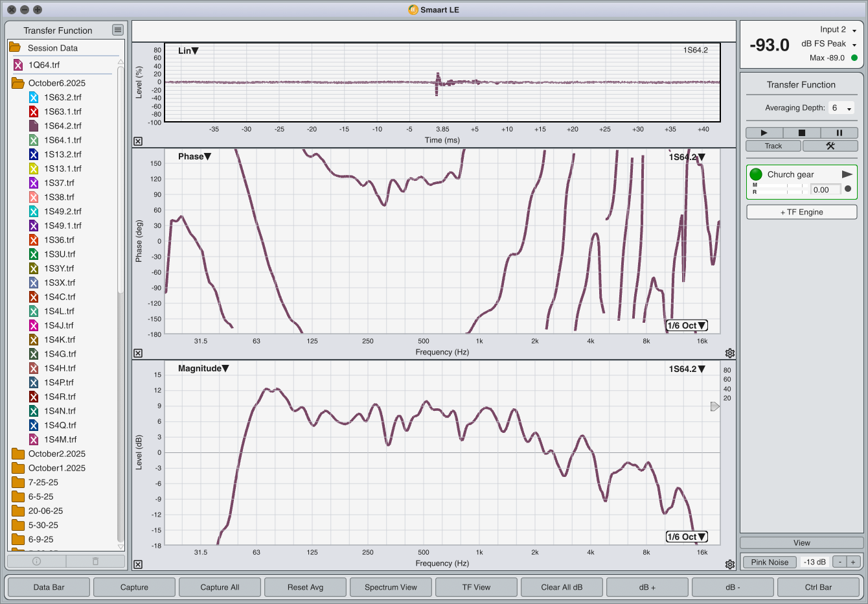Stop measurement with the stop button
The height and width of the screenshot is (604, 868).
801,133
